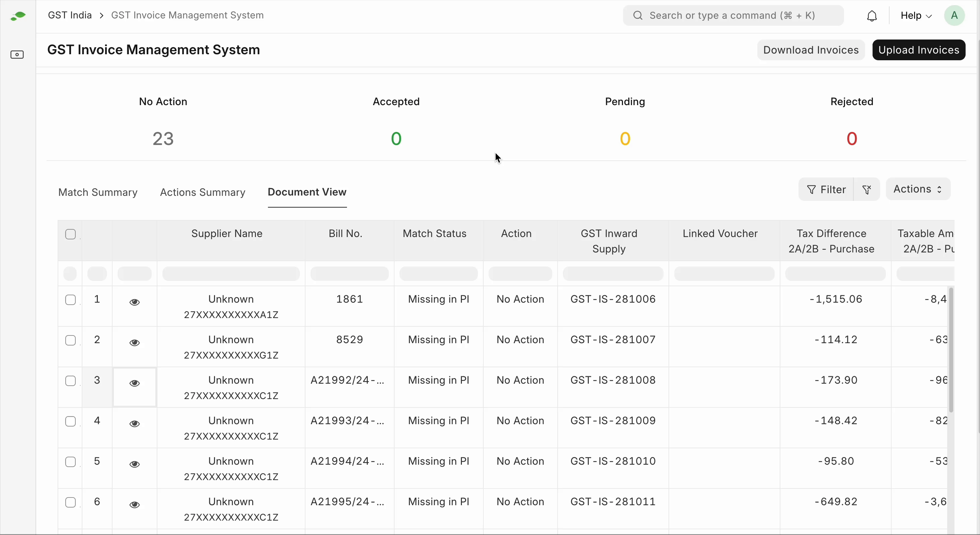View details eye icon for row 1
Screen dimensions: 980x535
click(x=134, y=302)
